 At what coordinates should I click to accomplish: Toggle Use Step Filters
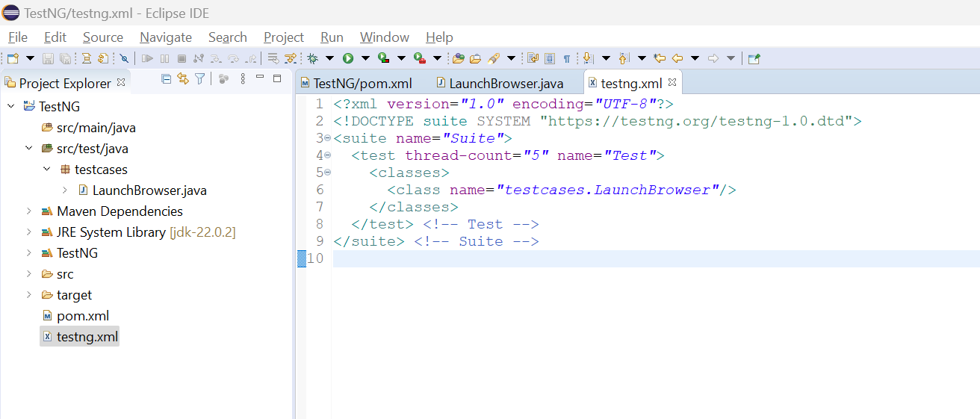(x=290, y=58)
